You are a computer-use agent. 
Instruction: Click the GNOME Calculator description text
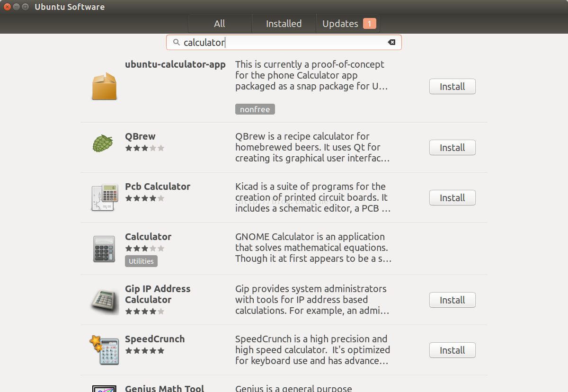click(x=313, y=248)
